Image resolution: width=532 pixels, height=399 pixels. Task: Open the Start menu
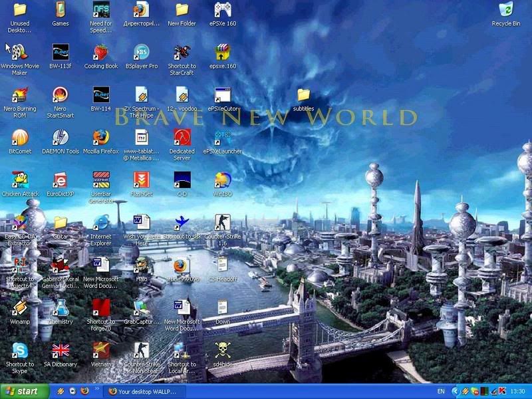25,392
